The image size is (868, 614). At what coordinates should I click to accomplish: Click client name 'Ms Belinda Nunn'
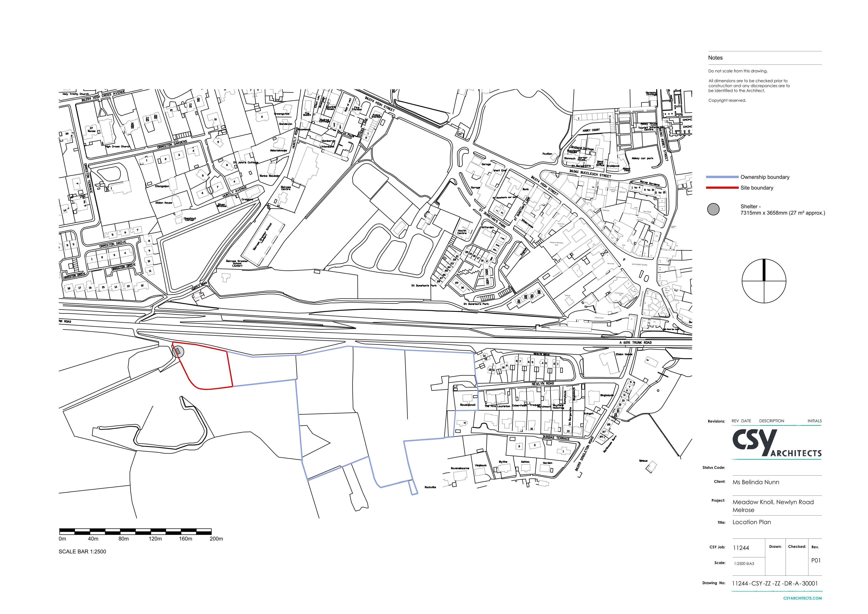756,482
